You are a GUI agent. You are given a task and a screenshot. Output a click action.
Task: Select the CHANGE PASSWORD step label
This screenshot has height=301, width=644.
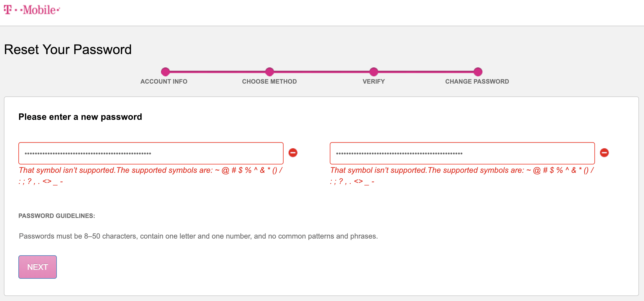[x=477, y=81]
